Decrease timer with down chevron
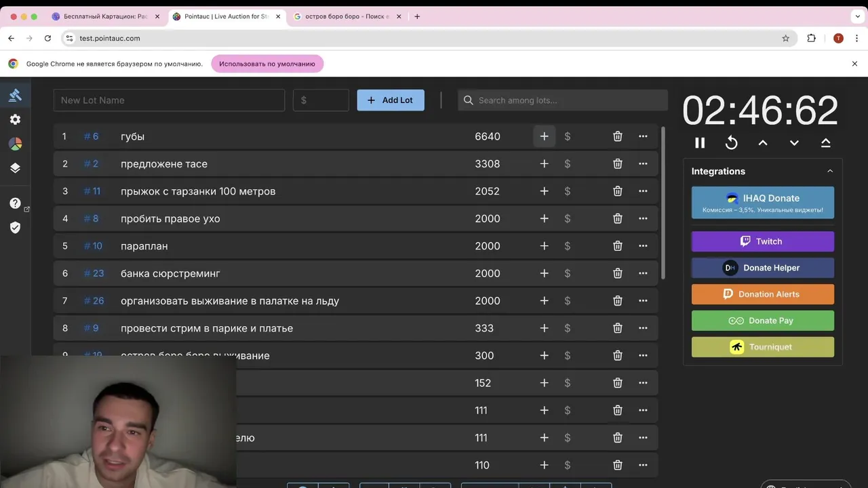The width and height of the screenshot is (868, 488). click(x=794, y=143)
